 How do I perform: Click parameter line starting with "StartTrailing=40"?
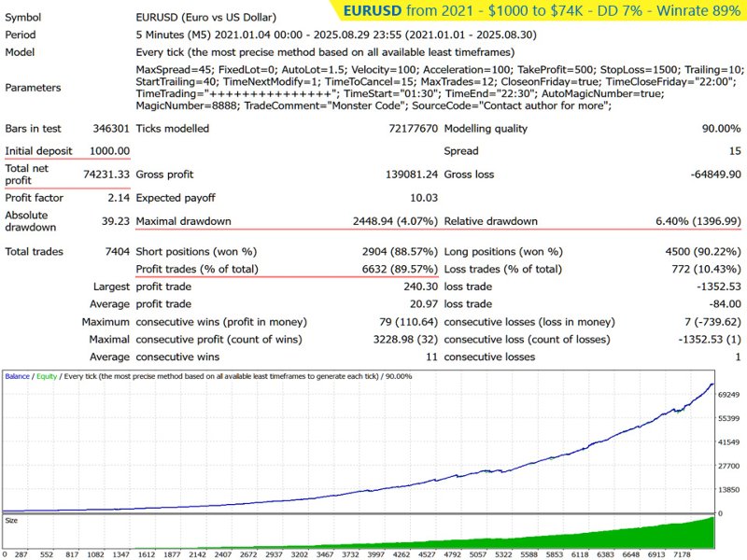tap(436, 82)
